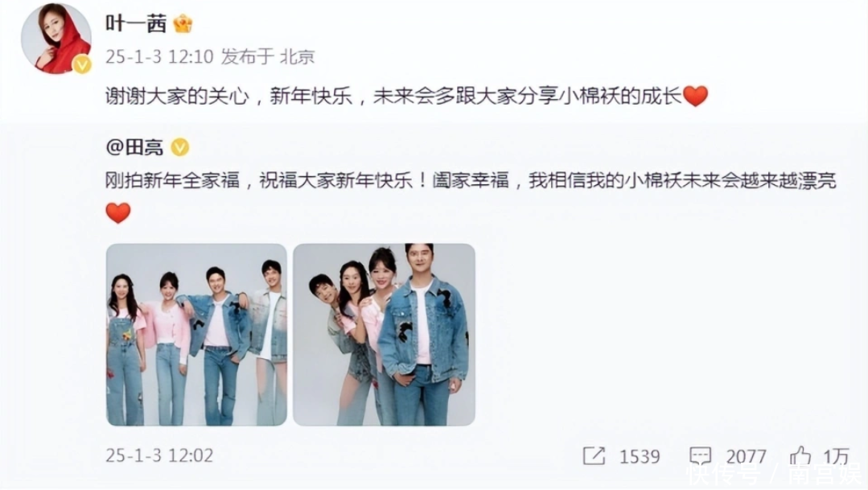Click the like count 1万

[x=836, y=456]
